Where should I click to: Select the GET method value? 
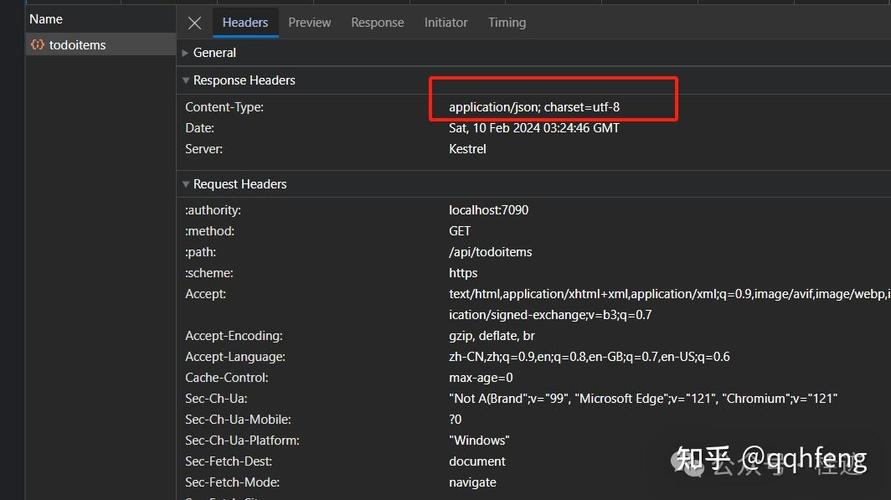[x=459, y=231]
